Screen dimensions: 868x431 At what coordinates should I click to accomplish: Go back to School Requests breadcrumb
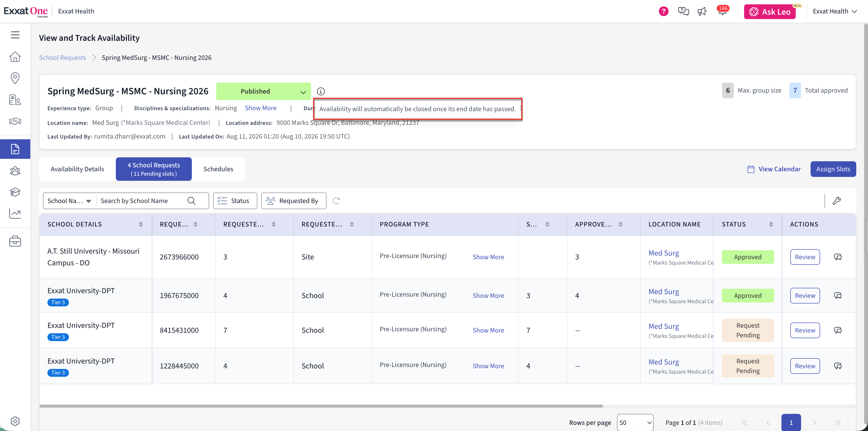pyautogui.click(x=62, y=58)
